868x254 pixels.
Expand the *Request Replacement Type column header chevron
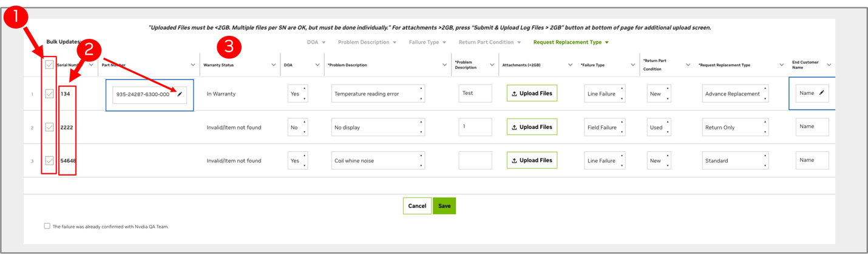click(782, 65)
